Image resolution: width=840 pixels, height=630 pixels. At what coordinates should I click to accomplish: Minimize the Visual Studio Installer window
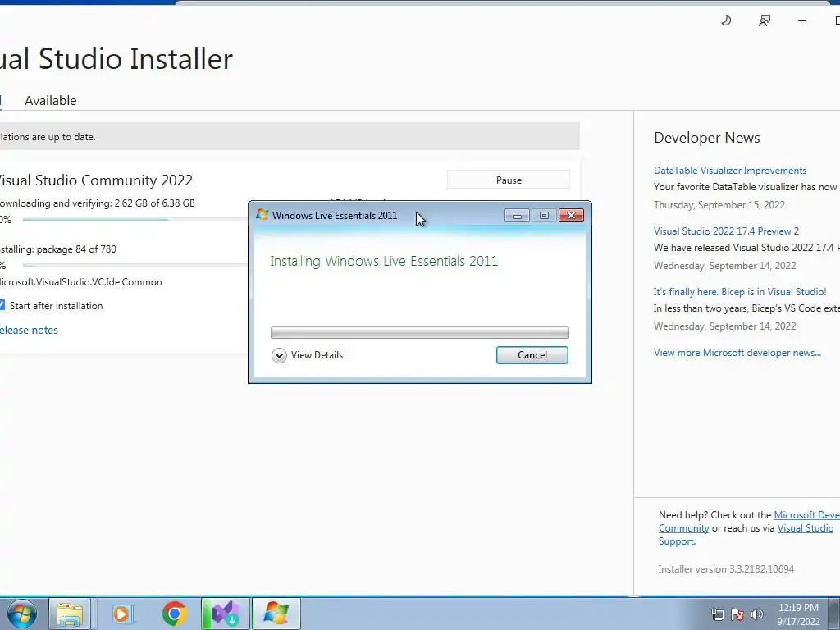click(802, 21)
